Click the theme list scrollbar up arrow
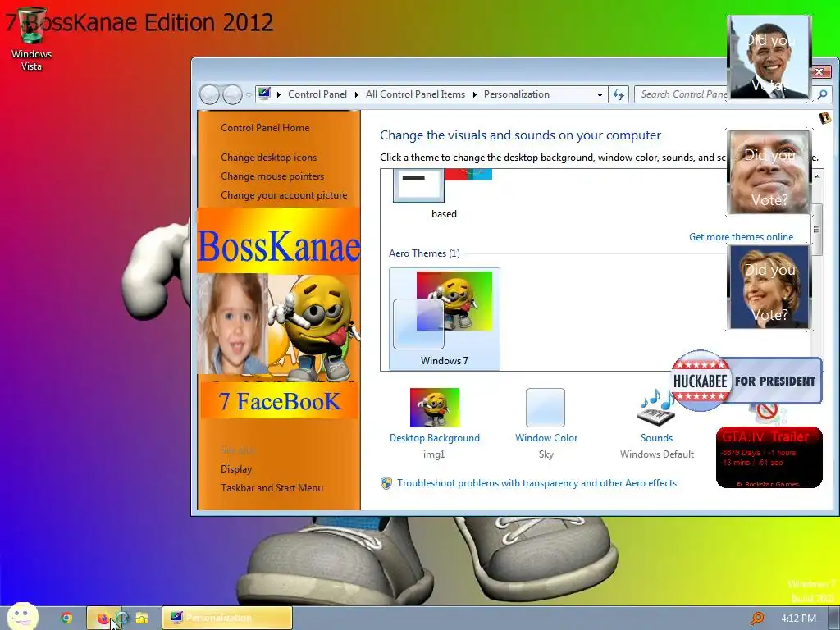The height and width of the screenshot is (630, 840). coord(818,176)
